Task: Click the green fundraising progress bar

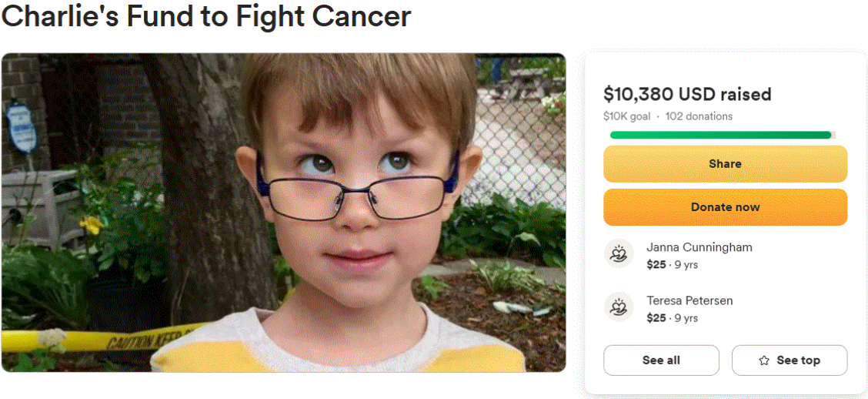Action: click(x=721, y=135)
